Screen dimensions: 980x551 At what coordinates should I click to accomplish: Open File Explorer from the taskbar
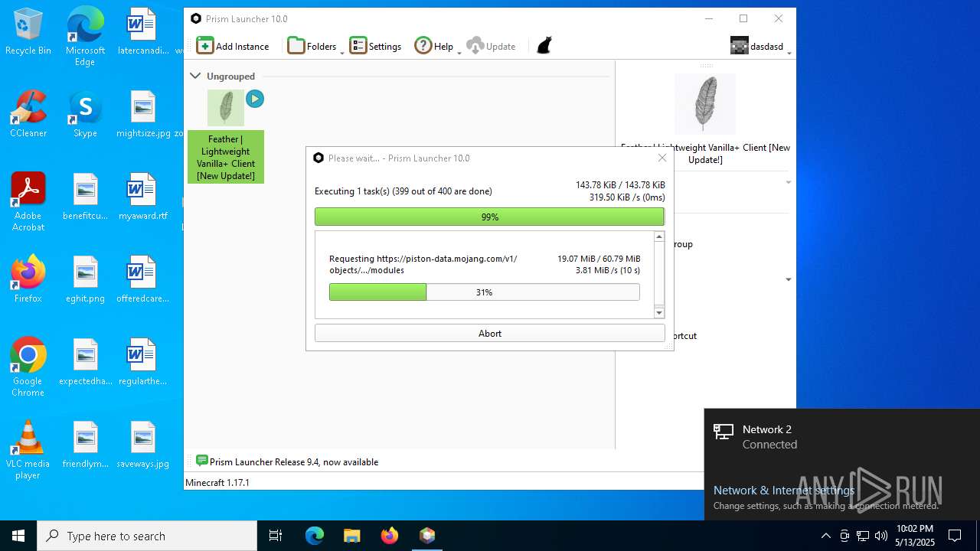(x=351, y=536)
